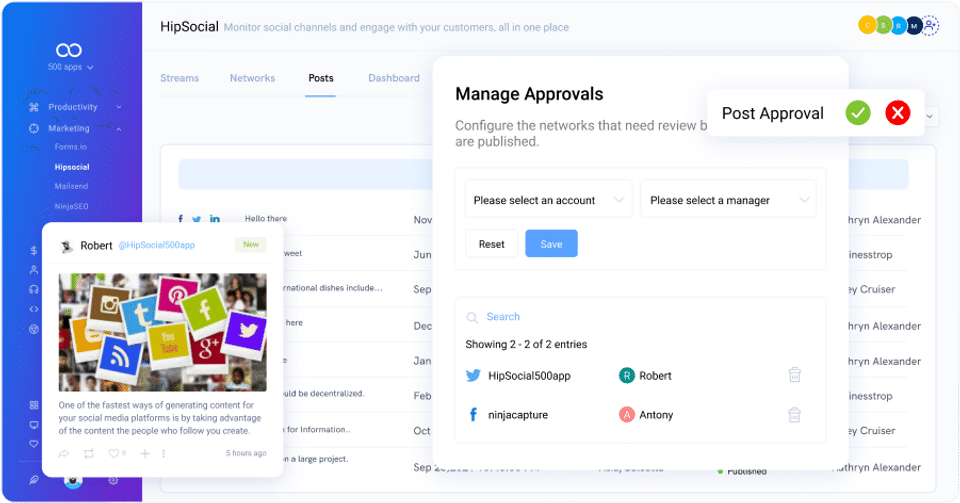Click the Save button

click(x=551, y=244)
